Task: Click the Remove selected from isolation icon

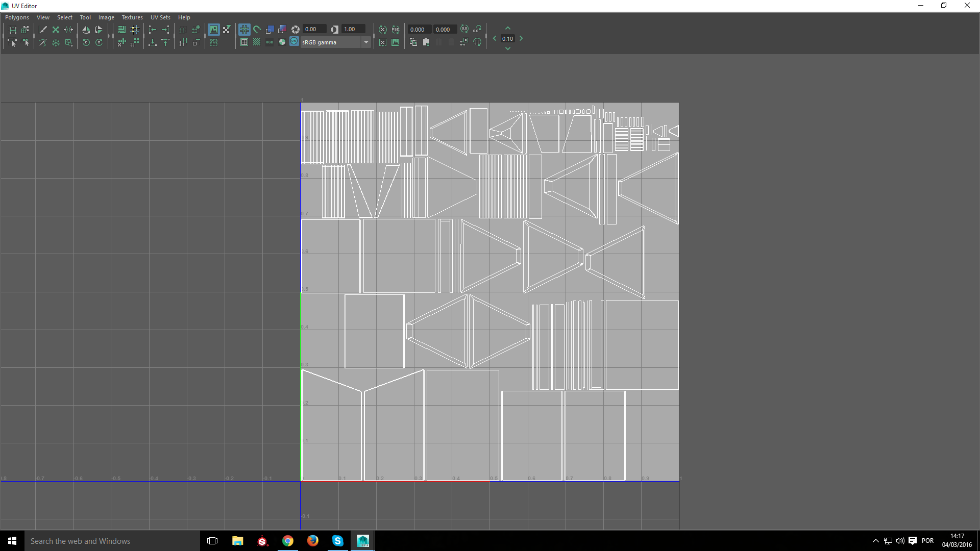Action: click(x=196, y=43)
